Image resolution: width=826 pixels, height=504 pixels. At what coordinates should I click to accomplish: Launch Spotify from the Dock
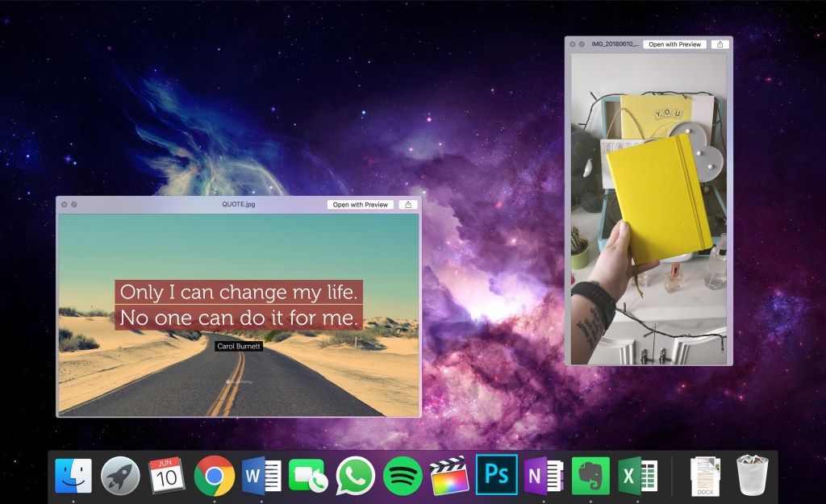pyautogui.click(x=401, y=475)
